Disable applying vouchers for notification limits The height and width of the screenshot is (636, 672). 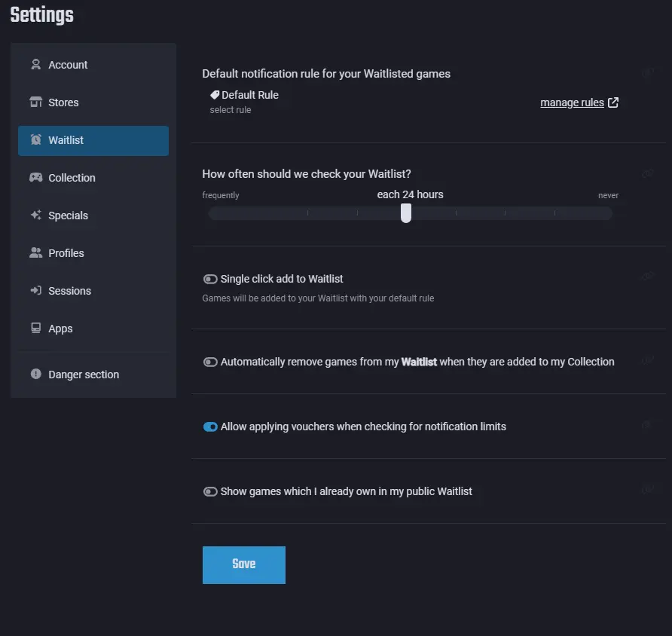[x=210, y=427]
